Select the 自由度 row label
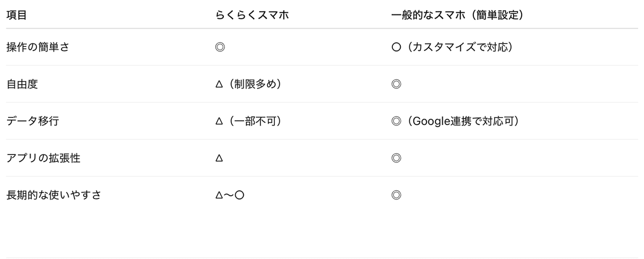 [x=22, y=84]
